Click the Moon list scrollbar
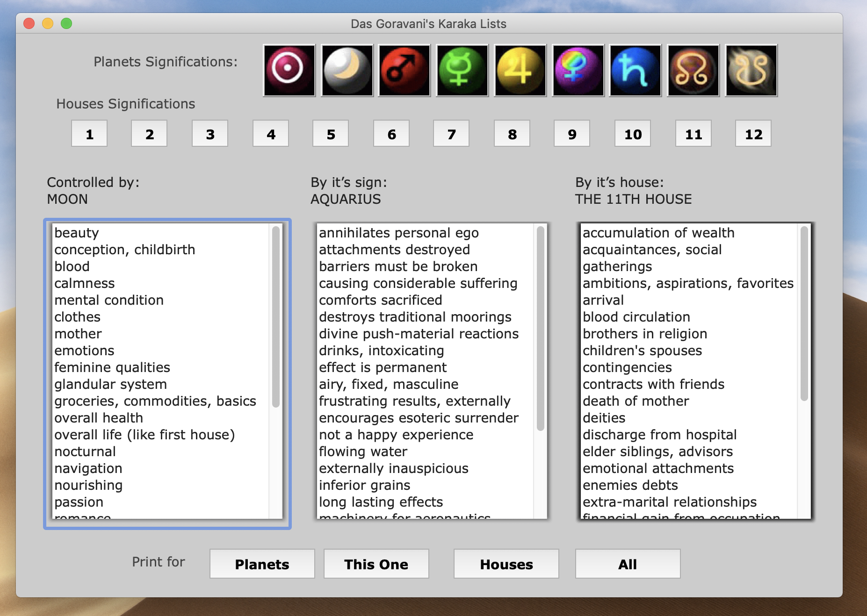Viewport: 867px width, 616px height. click(x=276, y=317)
